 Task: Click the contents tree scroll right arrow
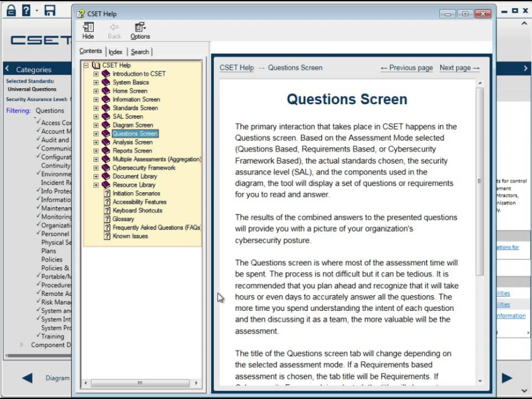[x=196, y=383]
